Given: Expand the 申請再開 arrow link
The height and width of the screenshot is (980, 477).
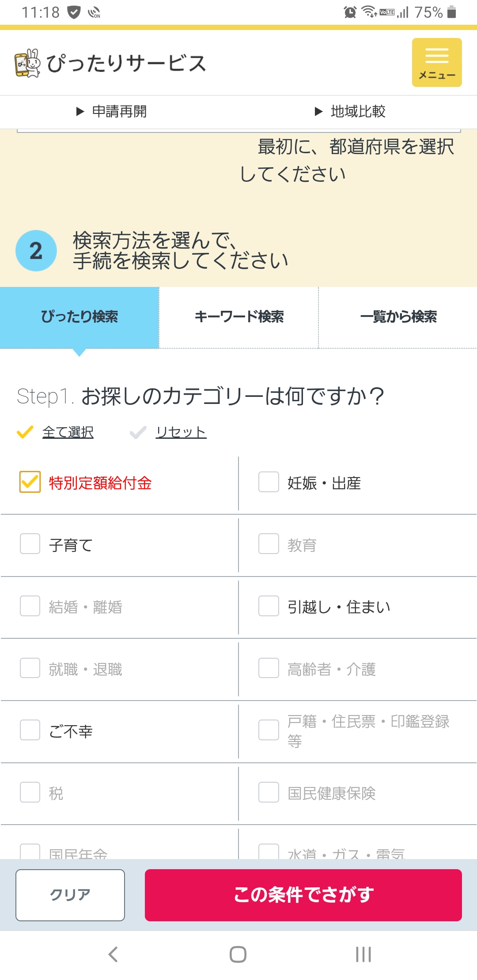Looking at the screenshot, I should coord(111,111).
